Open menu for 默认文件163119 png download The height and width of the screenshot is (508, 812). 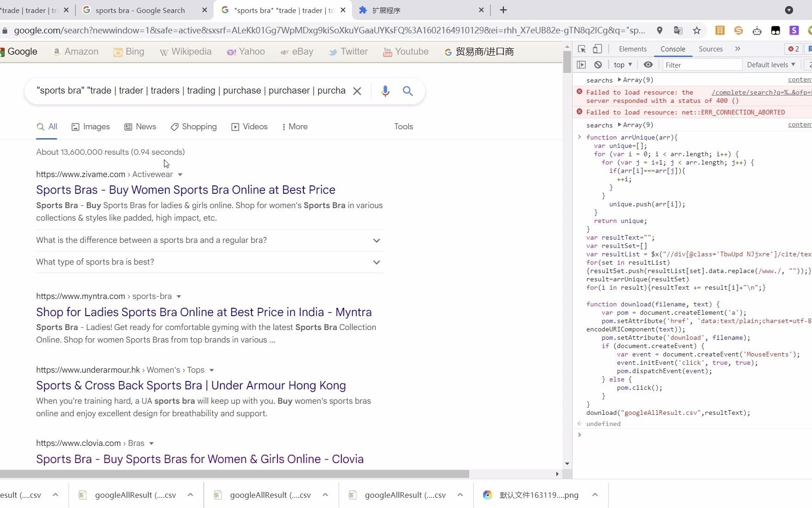(x=595, y=495)
